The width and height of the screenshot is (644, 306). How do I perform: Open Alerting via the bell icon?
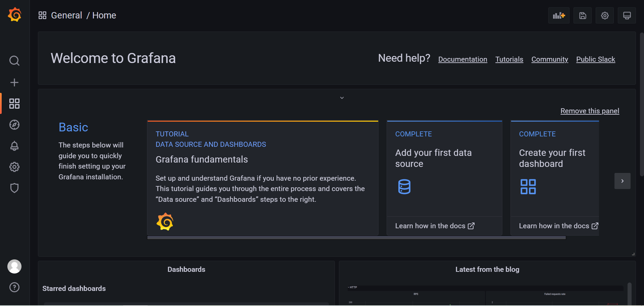coord(14,146)
